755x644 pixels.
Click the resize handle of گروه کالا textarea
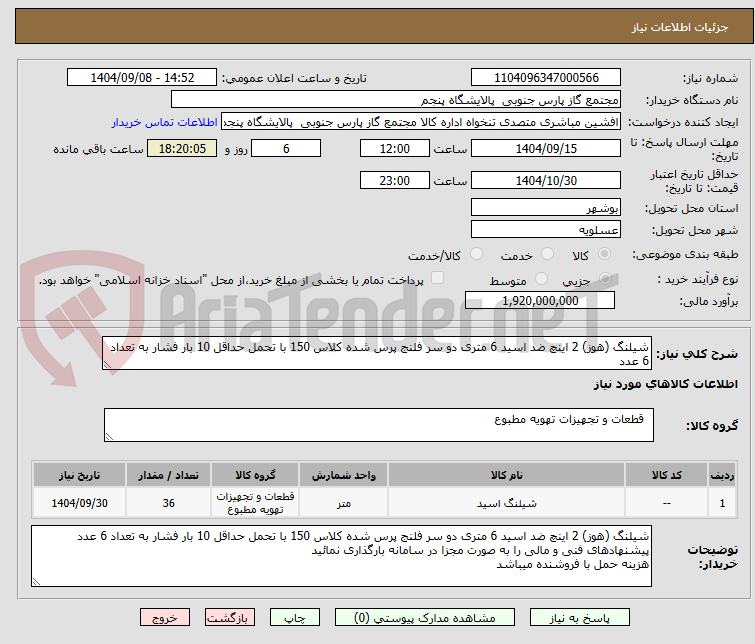click(109, 437)
